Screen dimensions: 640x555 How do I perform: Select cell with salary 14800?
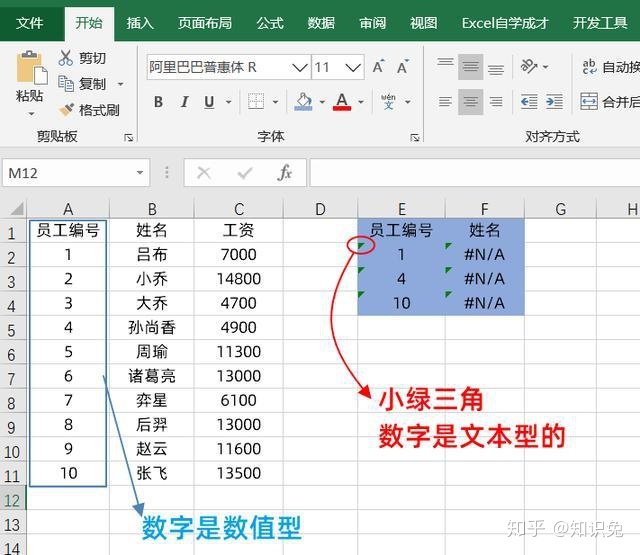pyautogui.click(x=239, y=279)
